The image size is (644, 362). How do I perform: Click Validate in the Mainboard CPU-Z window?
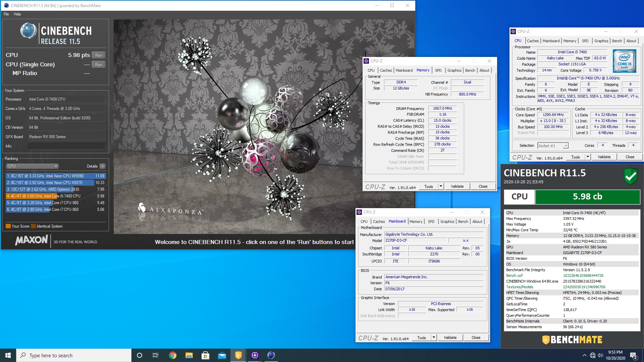[x=450, y=338]
